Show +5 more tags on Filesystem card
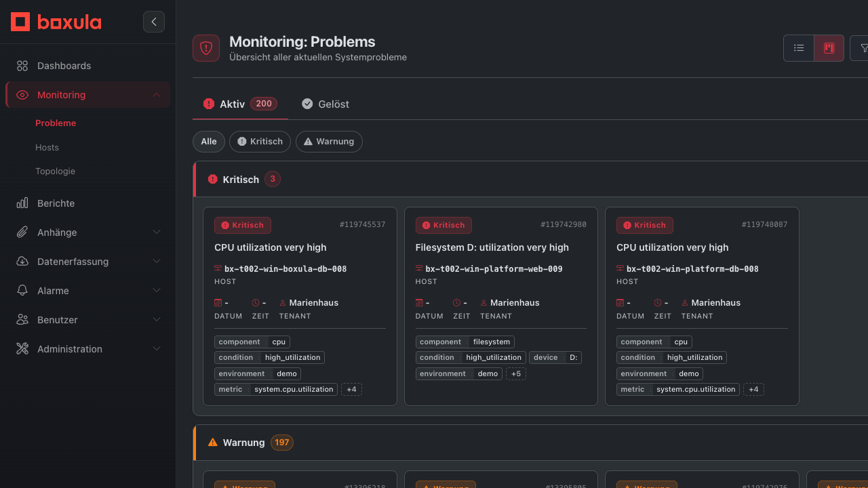 pyautogui.click(x=516, y=374)
